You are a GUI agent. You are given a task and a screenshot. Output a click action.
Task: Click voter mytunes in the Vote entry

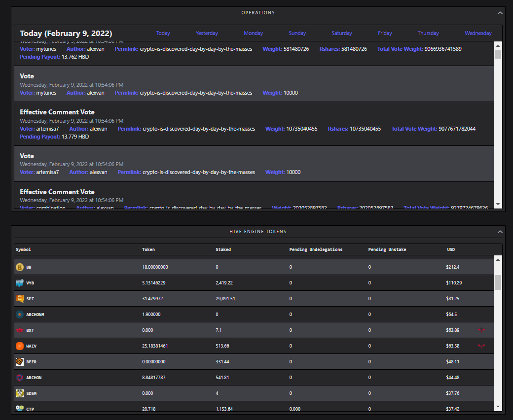point(46,93)
